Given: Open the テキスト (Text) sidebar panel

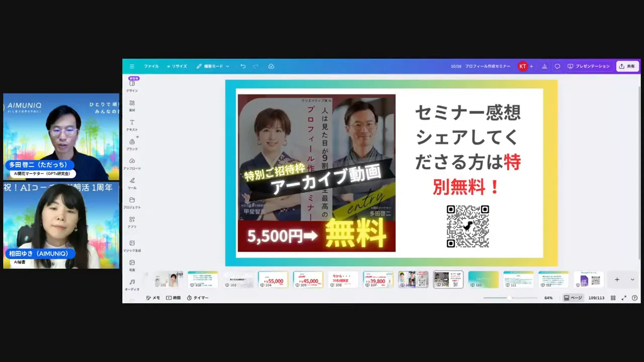Looking at the screenshot, I should 132,125.
